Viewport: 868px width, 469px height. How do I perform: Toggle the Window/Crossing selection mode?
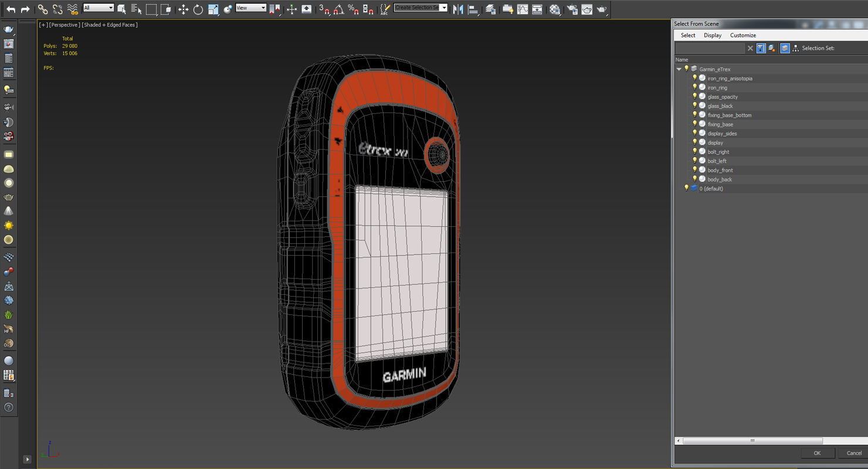click(166, 9)
